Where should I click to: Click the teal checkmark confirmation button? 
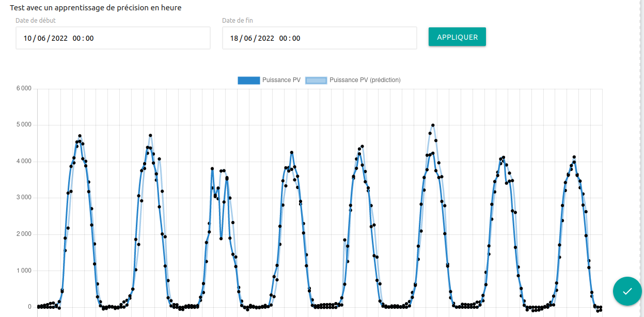(627, 291)
